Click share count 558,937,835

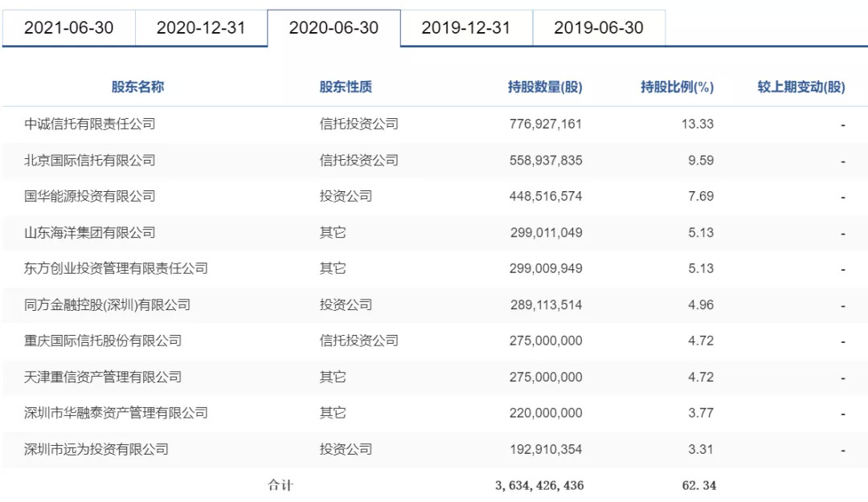(x=546, y=161)
